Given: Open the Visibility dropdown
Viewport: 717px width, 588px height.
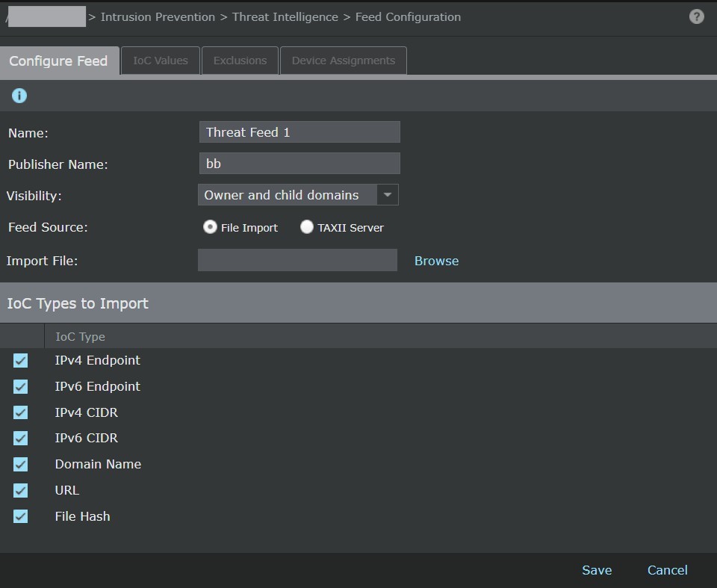Looking at the screenshot, I should point(298,195).
